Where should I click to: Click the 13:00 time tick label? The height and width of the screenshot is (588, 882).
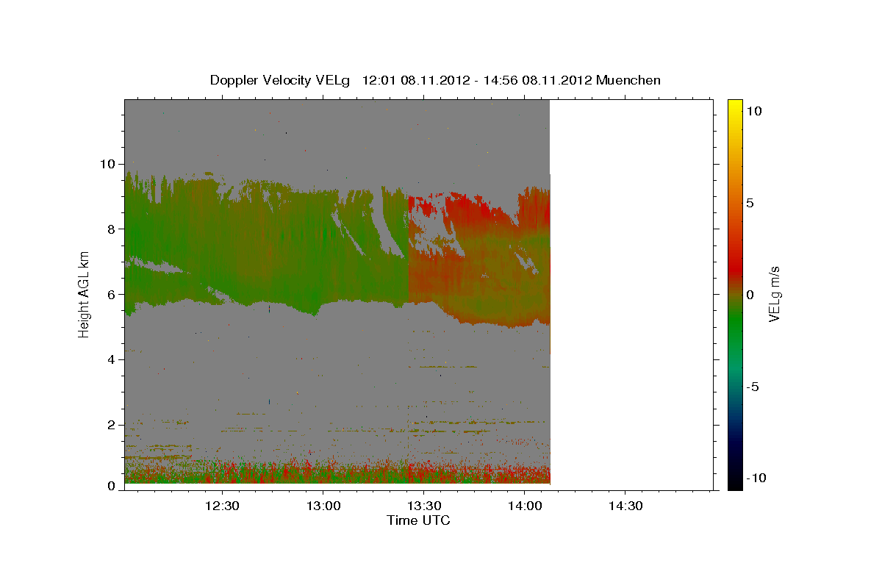click(x=323, y=506)
